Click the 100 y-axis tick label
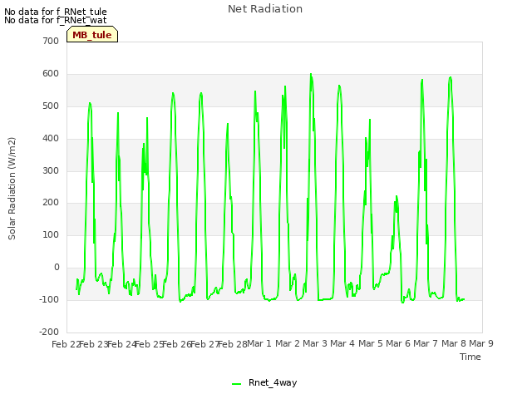Image resolution: width=532 pixels, height=399 pixels. (51, 234)
